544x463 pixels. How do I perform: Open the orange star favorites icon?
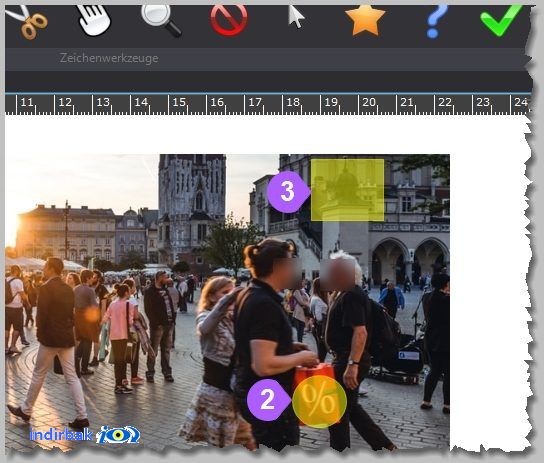[x=365, y=20]
